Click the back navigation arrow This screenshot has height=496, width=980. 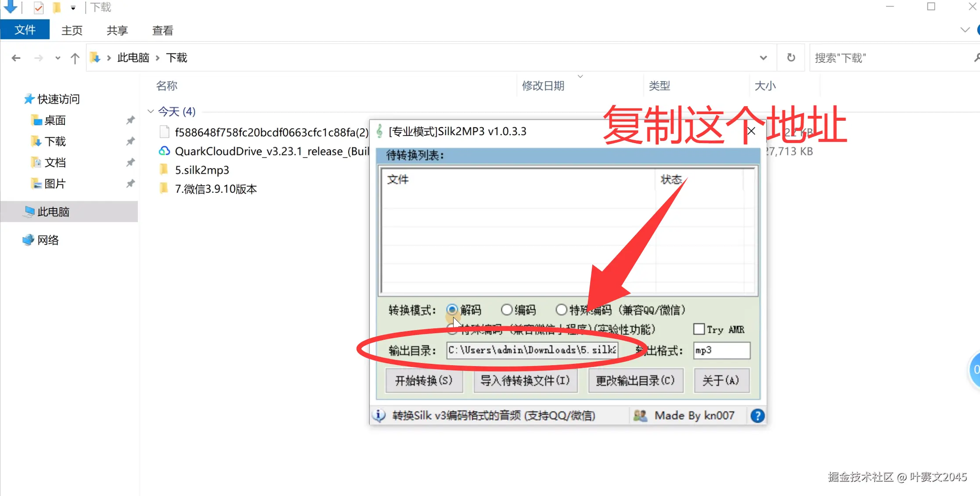pos(16,58)
